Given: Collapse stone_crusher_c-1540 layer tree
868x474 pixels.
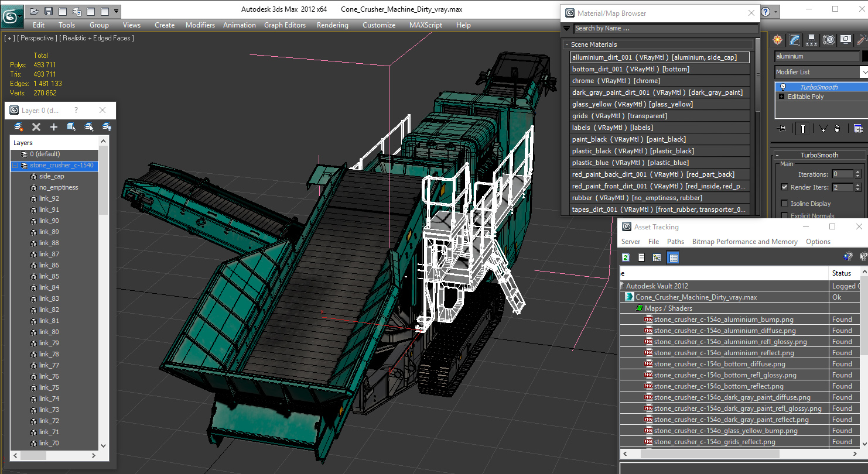Looking at the screenshot, I should tap(15, 166).
